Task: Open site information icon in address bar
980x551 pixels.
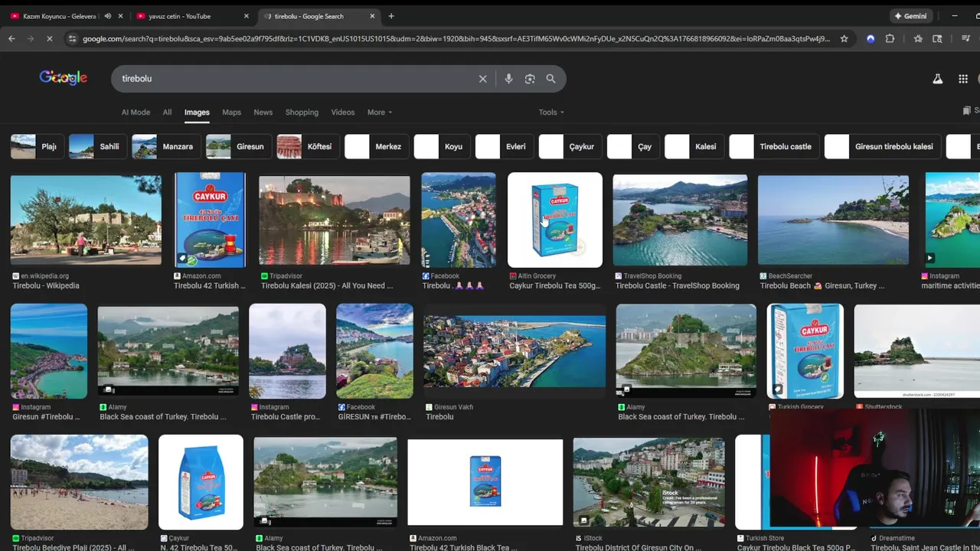Action: (x=72, y=38)
